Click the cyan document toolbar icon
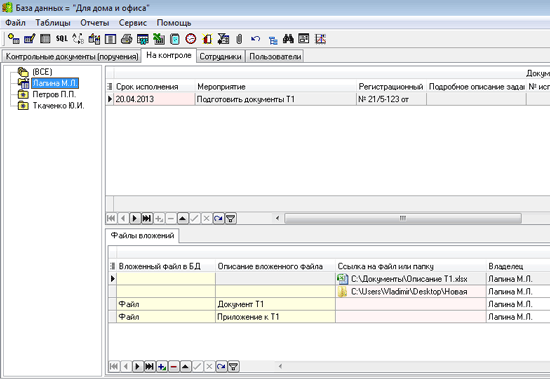550x379 pixels. point(175,39)
